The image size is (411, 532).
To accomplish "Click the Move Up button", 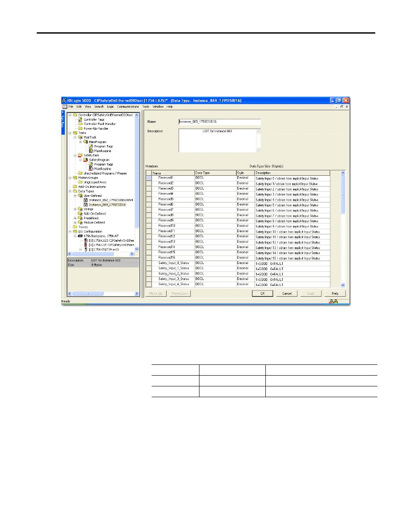I will 156,293.
